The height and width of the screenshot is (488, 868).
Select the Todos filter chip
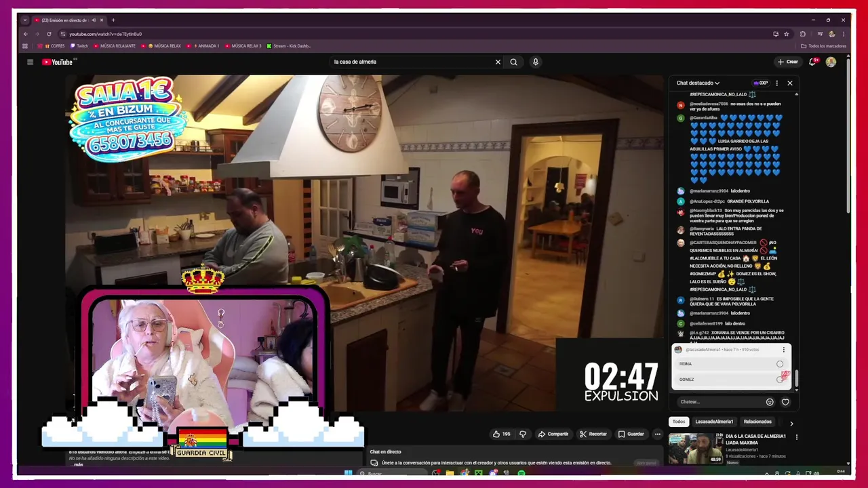pyautogui.click(x=679, y=422)
